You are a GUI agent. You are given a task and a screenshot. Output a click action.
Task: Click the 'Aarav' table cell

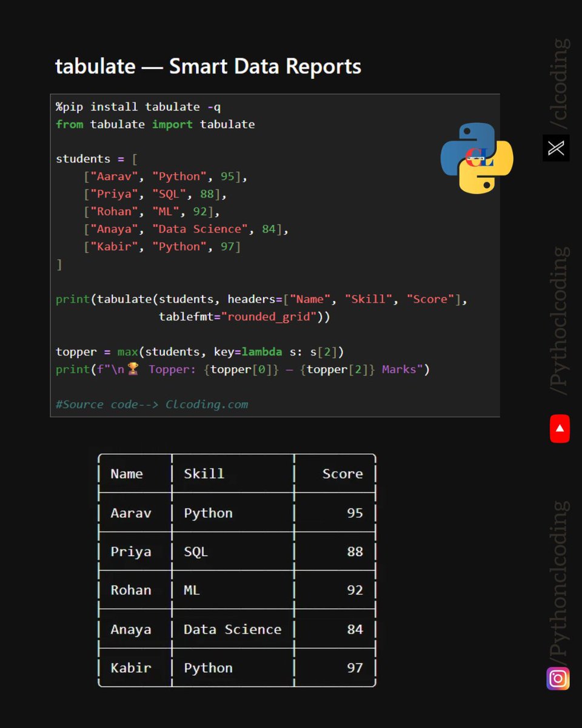(x=130, y=513)
